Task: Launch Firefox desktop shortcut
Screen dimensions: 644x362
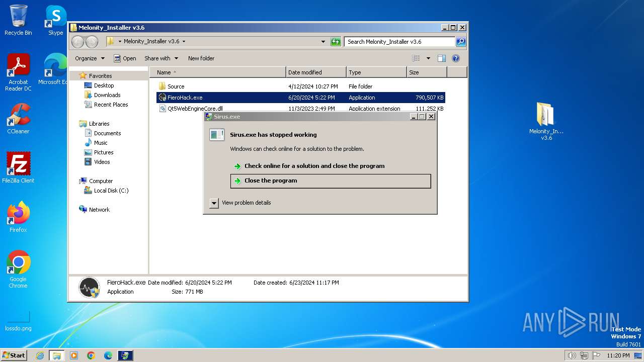Action: click(x=18, y=217)
